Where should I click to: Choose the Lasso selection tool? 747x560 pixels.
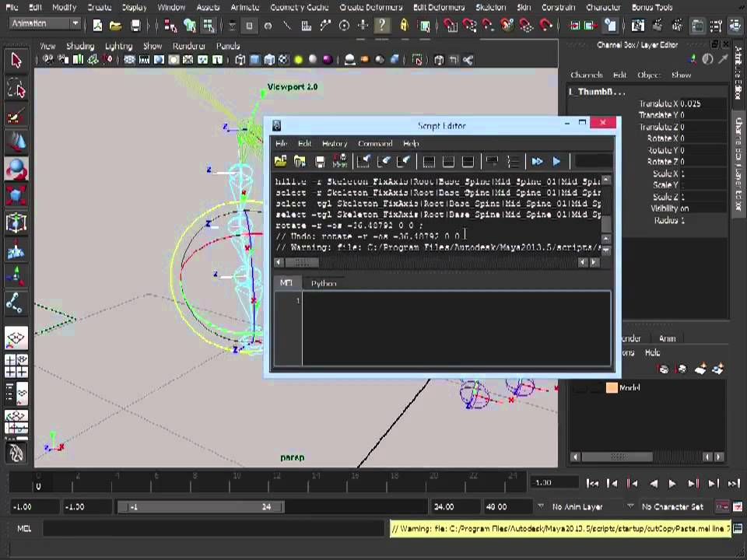point(16,88)
